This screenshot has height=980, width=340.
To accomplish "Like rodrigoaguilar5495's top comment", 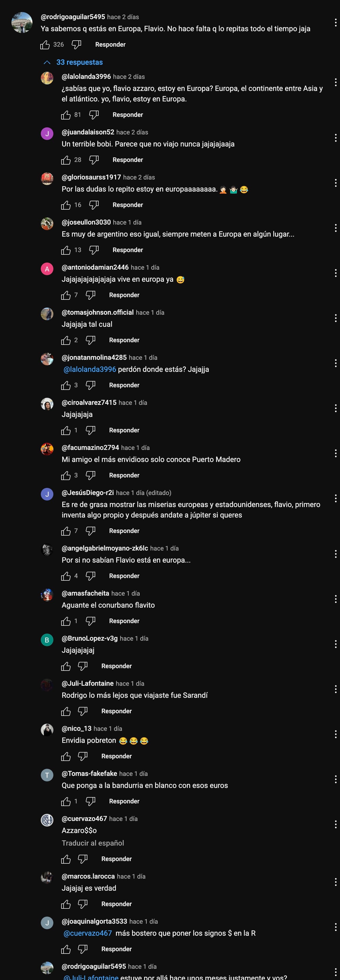I will point(45,45).
